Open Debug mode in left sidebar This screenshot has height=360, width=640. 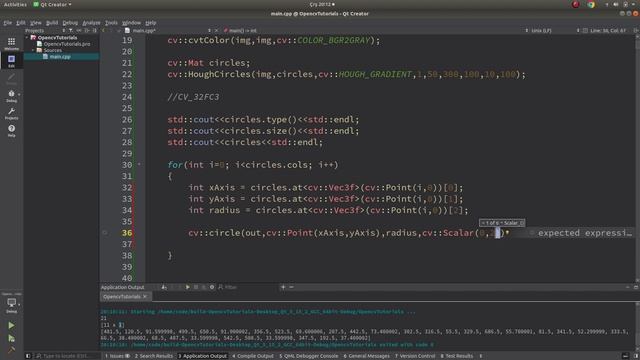pyautogui.click(x=11, y=96)
